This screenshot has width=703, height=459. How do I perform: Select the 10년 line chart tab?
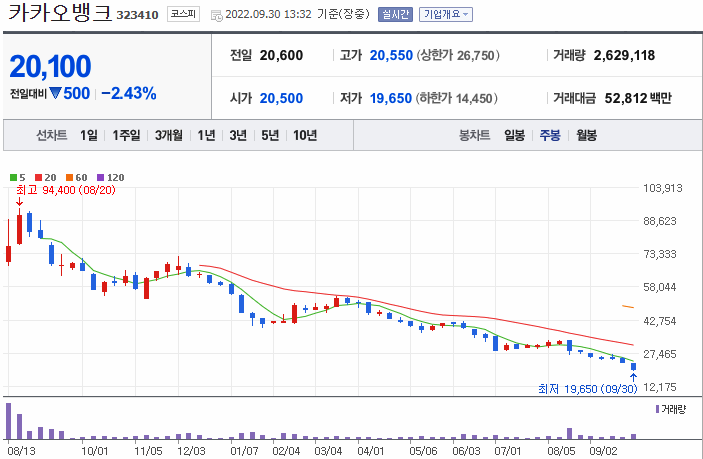click(x=305, y=135)
